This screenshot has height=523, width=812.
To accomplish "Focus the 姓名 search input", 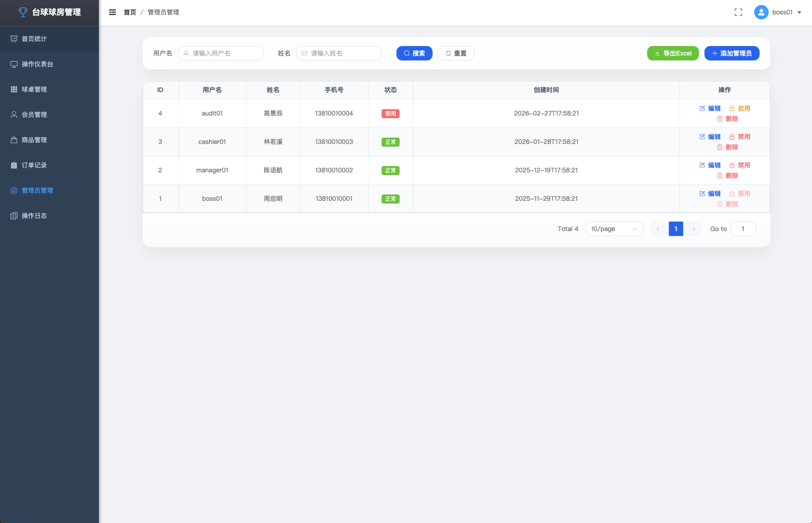I will pyautogui.click(x=339, y=53).
